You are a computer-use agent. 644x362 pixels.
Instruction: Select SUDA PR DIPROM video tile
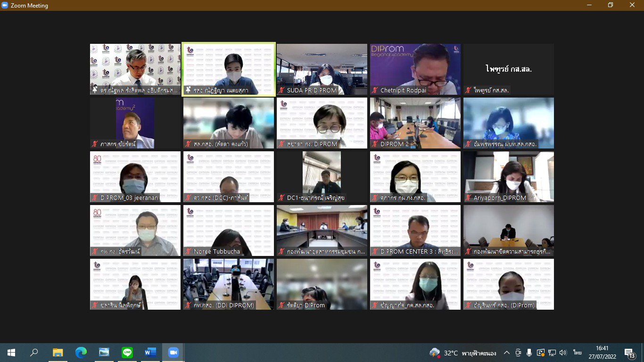click(x=322, y=69)
